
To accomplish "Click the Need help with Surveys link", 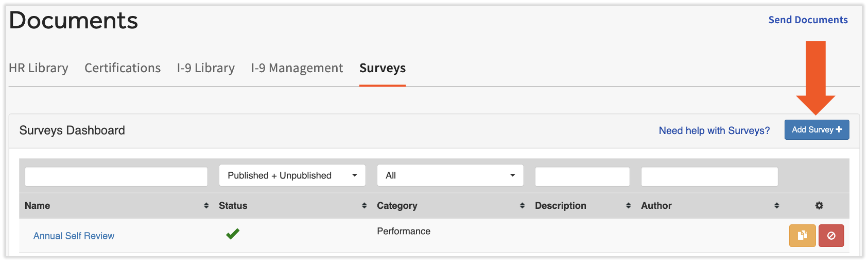I will 714,130.
